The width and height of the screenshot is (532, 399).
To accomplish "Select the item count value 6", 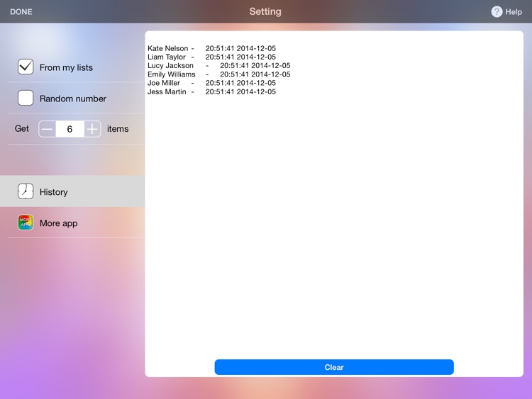I will point(70,129).
